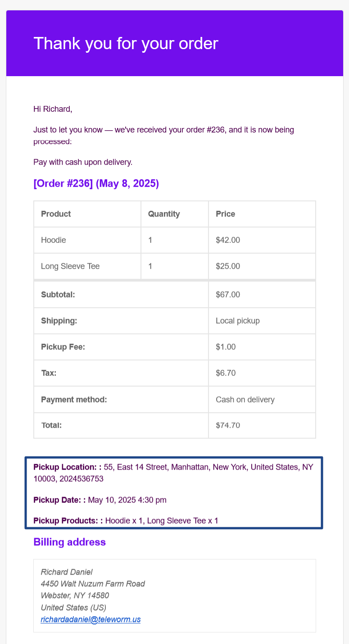Select the Order #236 heading
Screen dimensions: 349x644
click(96, 184)
